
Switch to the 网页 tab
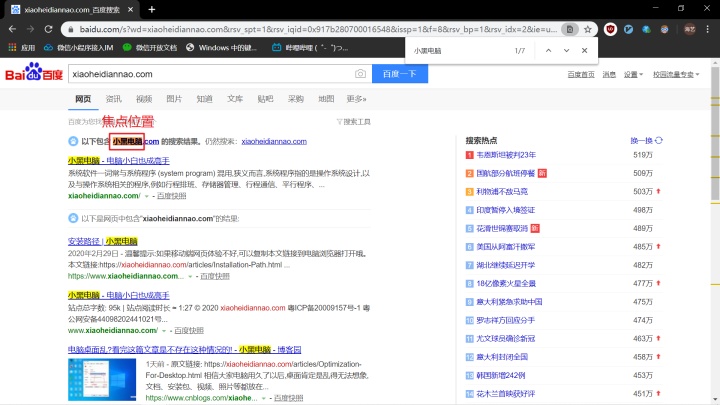click(x=83, y=99)
